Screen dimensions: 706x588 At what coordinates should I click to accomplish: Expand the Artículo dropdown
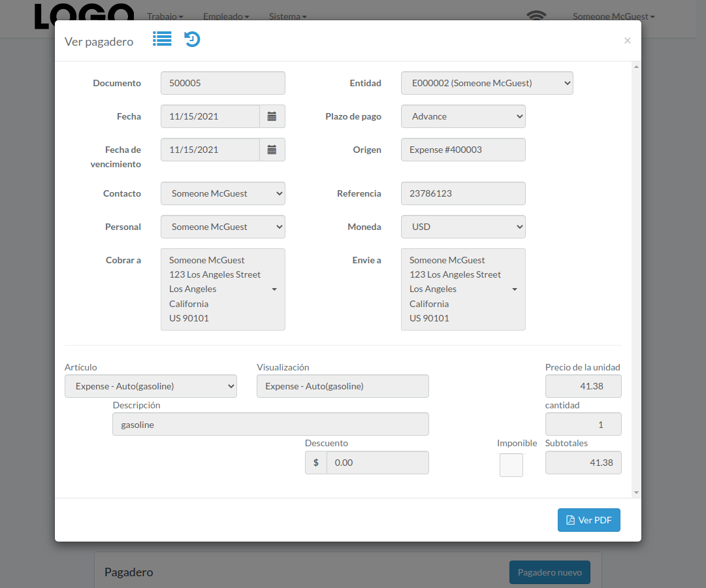pos(151,386)
